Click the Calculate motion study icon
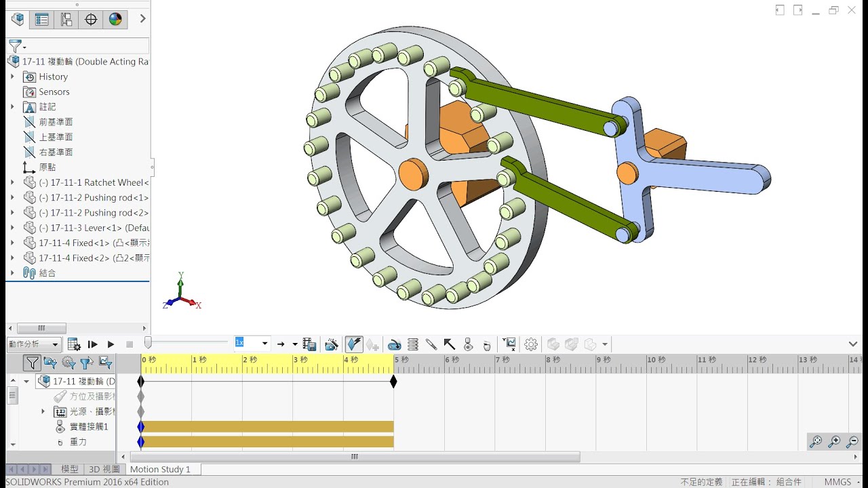Screen dimensions: 868x488 75,344
